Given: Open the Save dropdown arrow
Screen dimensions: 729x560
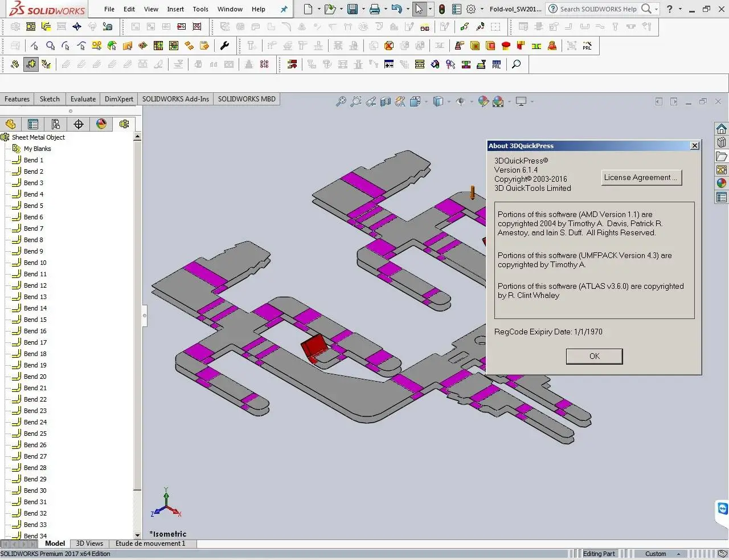Looking at the screenshot, I should pyautogui.click(x=363, y=9).
